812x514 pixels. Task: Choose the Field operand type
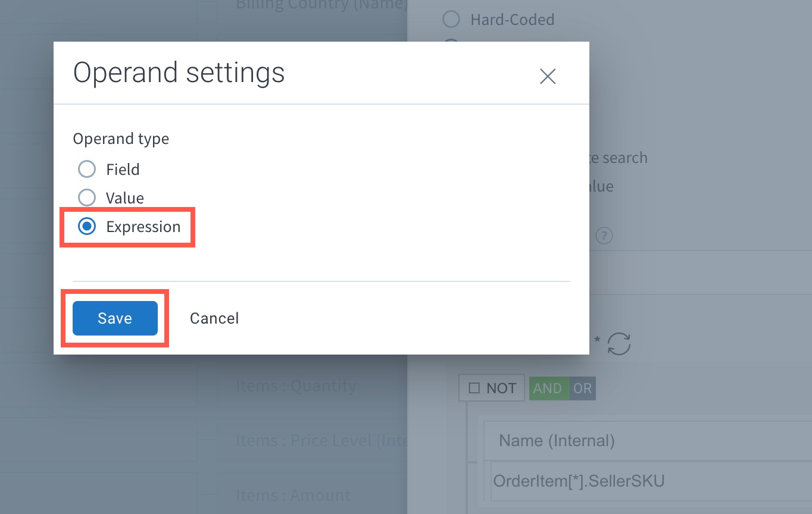click(x=87, y=169)
